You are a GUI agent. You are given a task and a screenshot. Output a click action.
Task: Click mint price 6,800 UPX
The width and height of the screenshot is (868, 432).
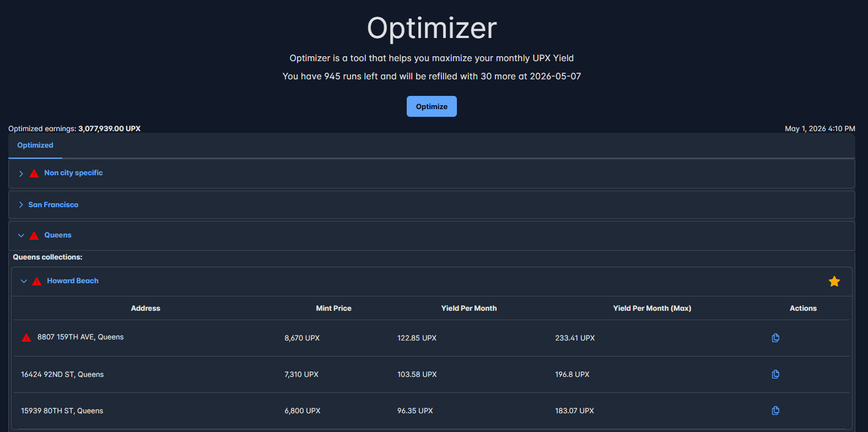(x=303, y=411)
